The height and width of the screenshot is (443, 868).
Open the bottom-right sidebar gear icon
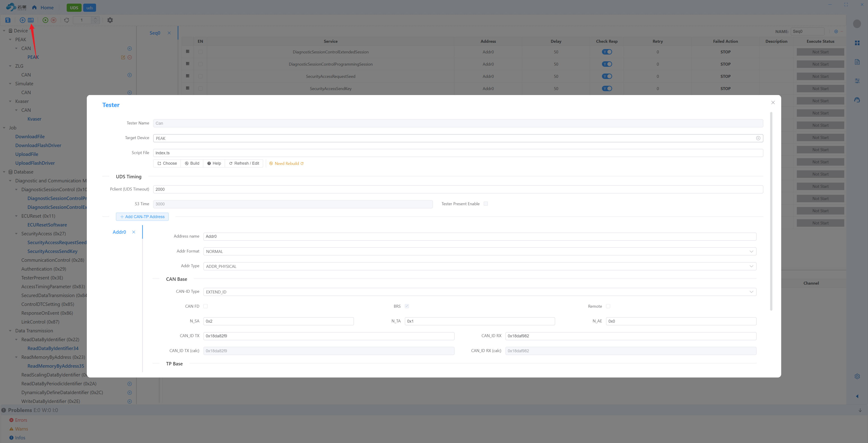(x=857, y=376)
